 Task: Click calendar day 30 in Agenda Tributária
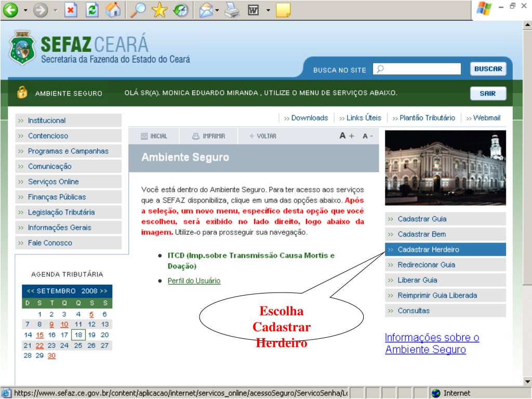coord(51,356)
